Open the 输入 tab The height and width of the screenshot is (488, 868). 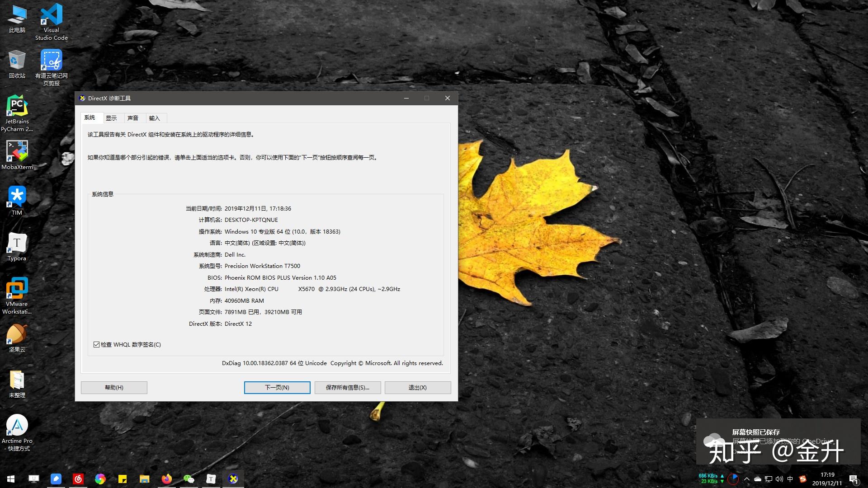155,118
